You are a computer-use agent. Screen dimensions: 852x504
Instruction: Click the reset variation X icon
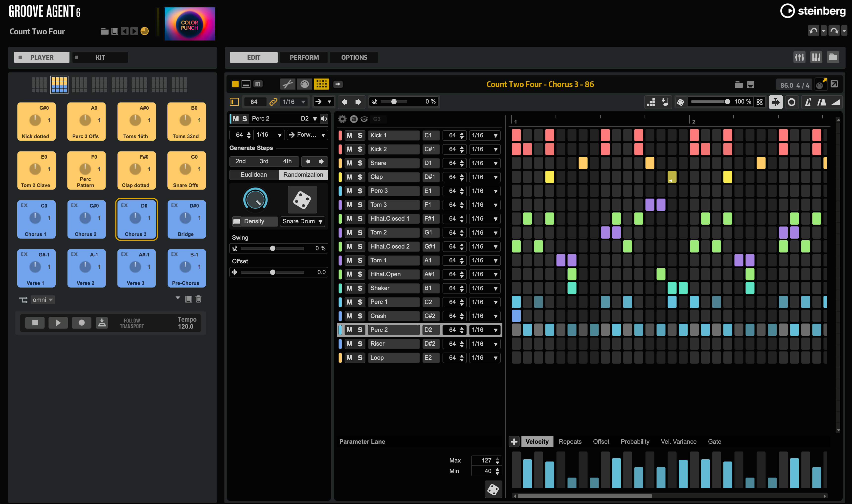tap(760, 102)
